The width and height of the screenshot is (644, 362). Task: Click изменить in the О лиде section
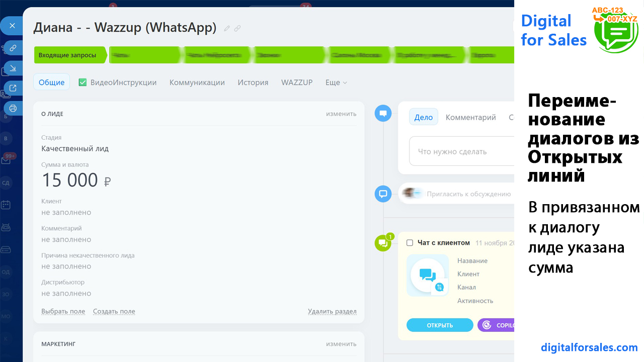341,114
